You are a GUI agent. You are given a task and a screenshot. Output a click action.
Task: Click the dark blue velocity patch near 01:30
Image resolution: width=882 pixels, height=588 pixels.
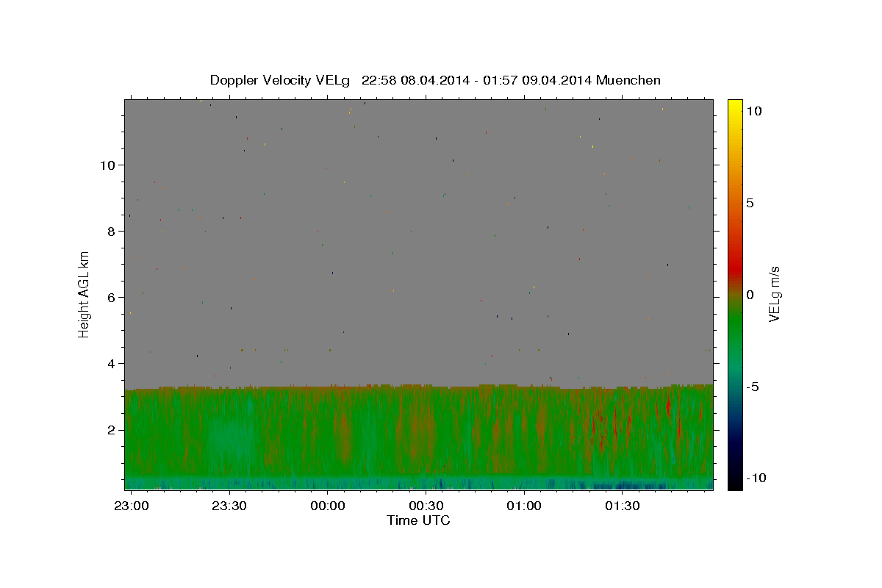[629, 485]
